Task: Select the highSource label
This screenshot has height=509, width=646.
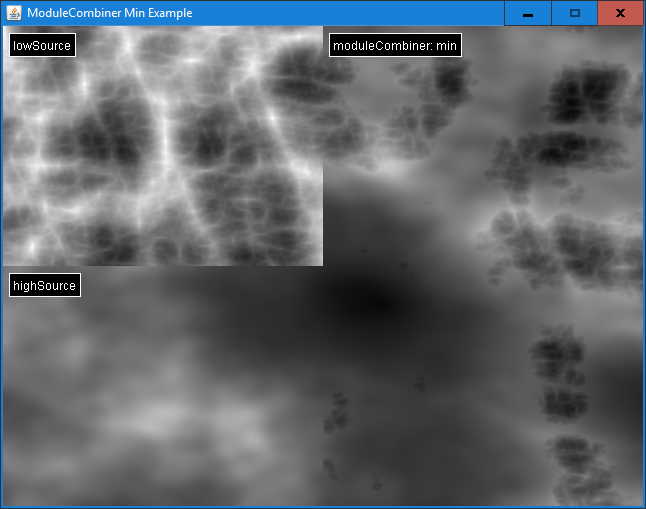Action: coord(44,286)
